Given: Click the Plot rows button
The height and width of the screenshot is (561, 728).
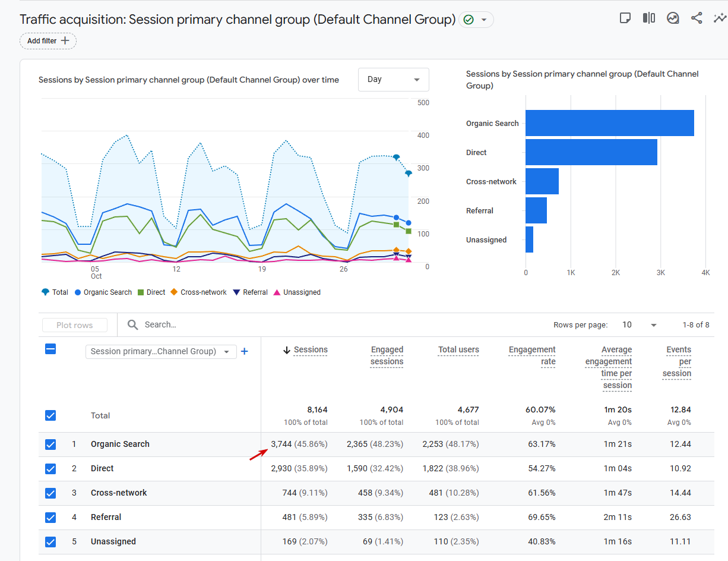Looking at the screenshot, I should click(75, 325).
